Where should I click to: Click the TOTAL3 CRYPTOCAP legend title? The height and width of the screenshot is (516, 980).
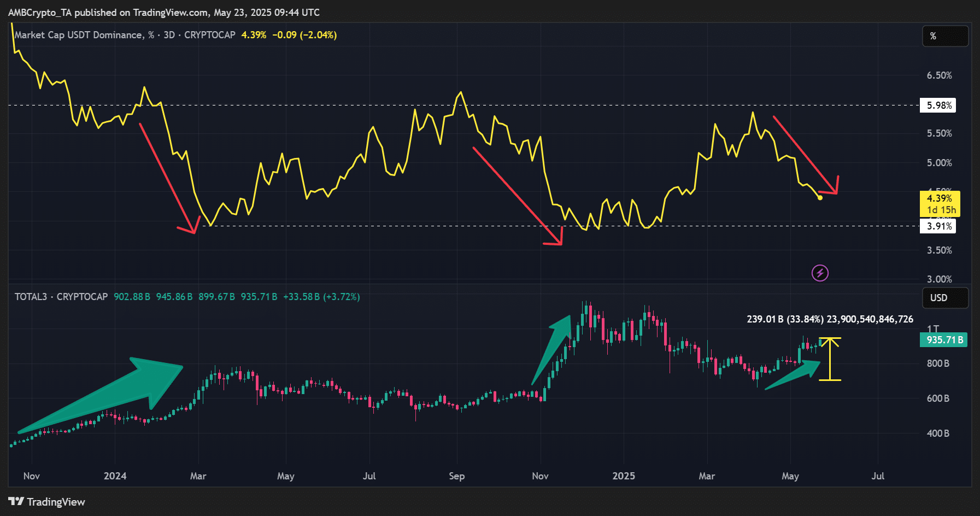pos(61,297)
